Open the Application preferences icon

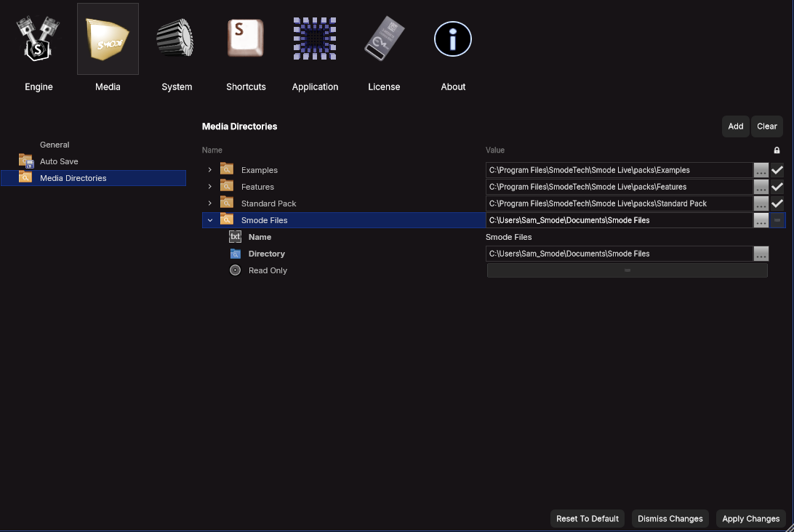(x=314, y=39)
